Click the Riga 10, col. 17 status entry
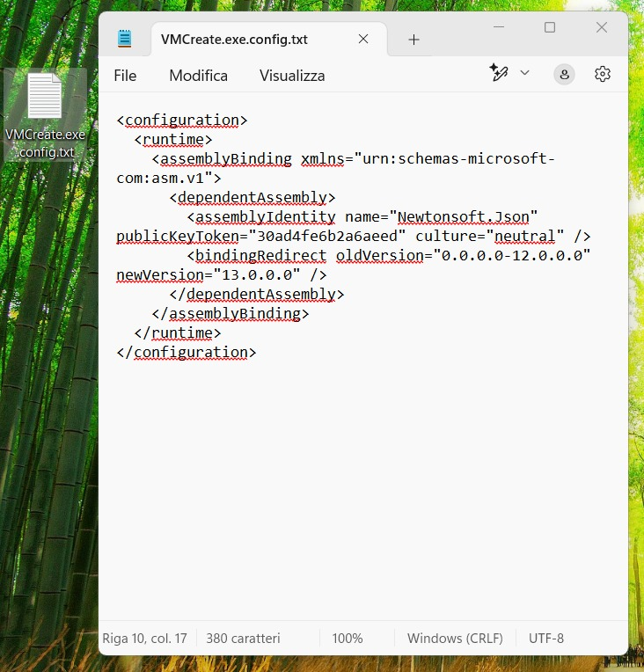 144,639
